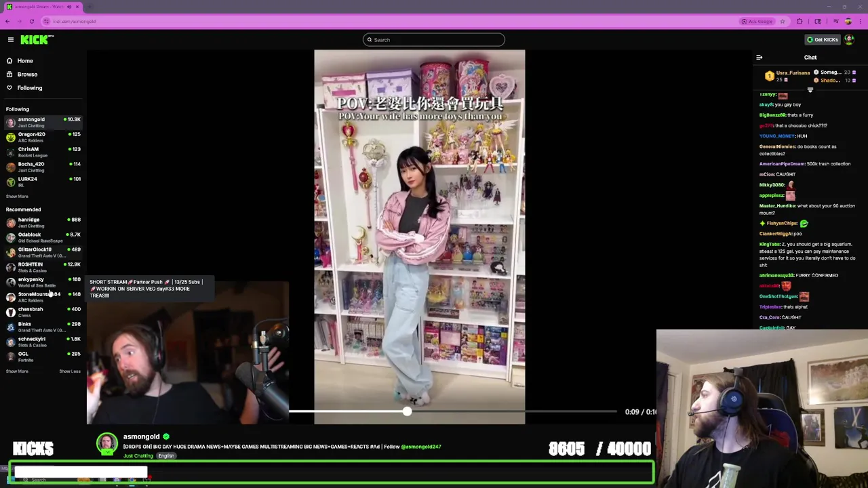Open Oregon420 channel in sidebar
The image size is (868, 488).
tap(43, 137)
